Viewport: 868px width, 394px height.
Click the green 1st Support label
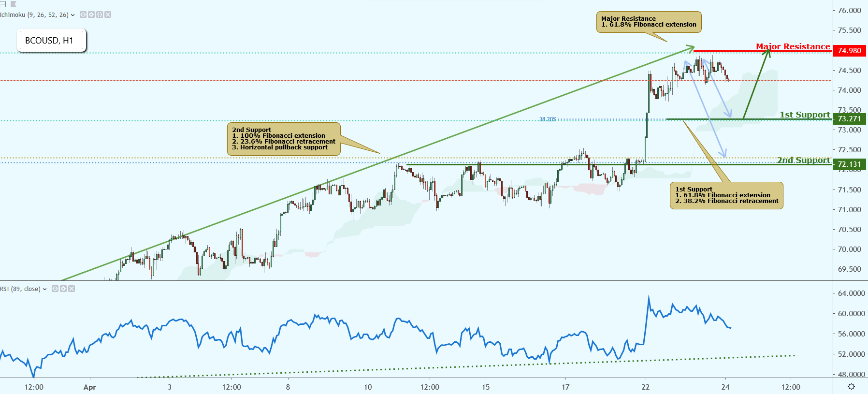coord(805,115)
